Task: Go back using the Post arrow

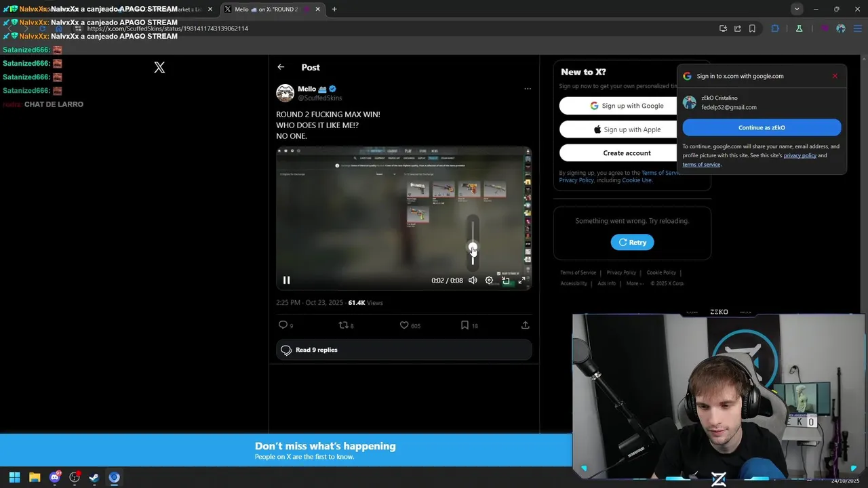Action: tap(281, 67)
